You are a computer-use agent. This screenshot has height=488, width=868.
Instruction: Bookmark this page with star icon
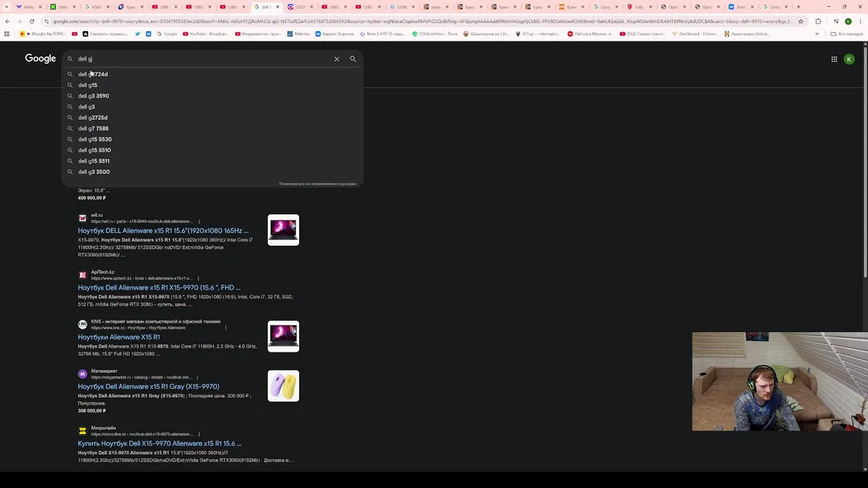pyautogui.click(x=801, y=21)
